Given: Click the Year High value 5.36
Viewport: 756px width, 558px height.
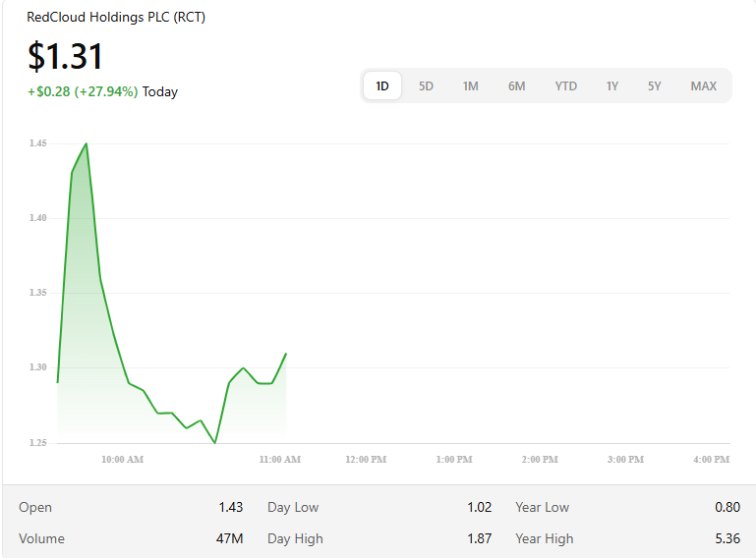Looking at the screenshot, I should point(727,538).
